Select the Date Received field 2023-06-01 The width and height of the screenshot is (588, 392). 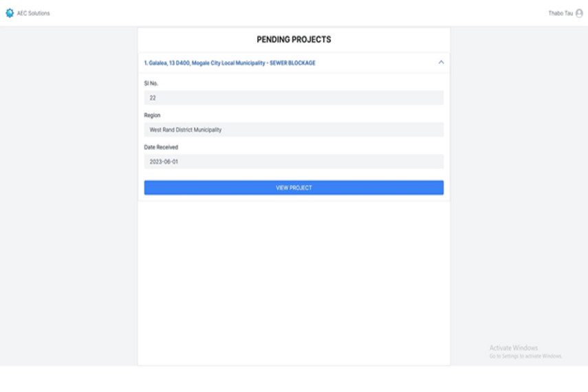[x=294, y=162]
